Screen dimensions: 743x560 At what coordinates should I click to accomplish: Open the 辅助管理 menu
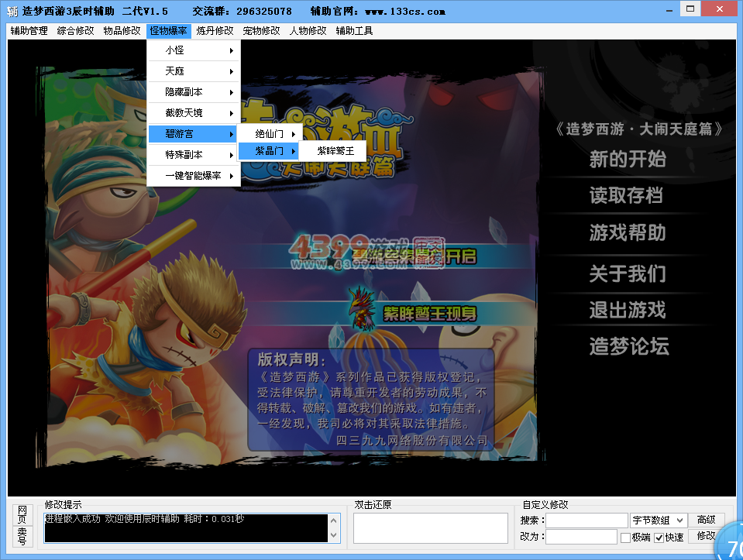(29, 31)
